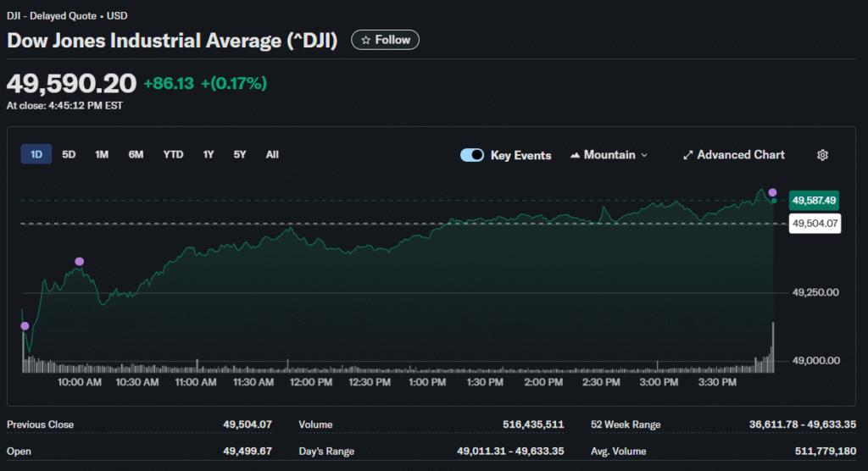Click the star icon in Follow button
This screenshot has height=471, width=868.
click(x=366, y=40)
